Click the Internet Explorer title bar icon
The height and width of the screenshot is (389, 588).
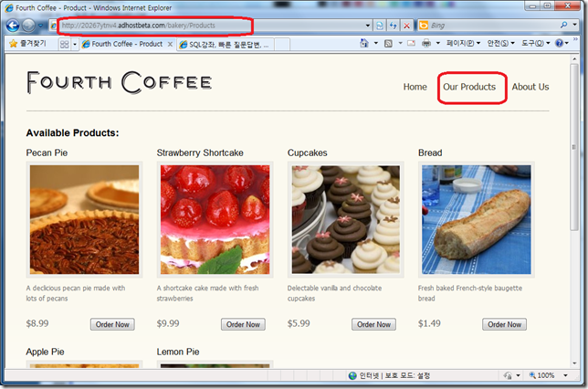point(8,7)
